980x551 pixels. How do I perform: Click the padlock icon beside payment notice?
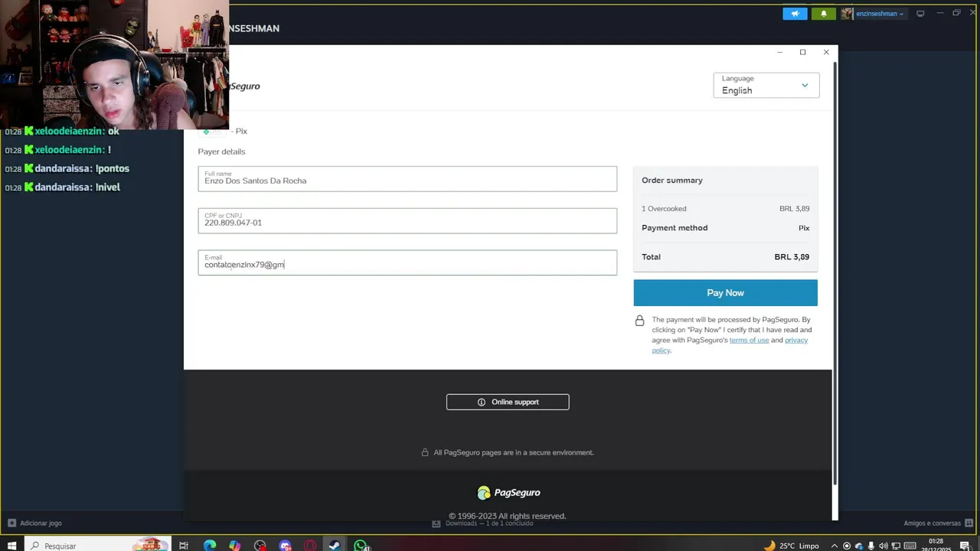(639, 321)
